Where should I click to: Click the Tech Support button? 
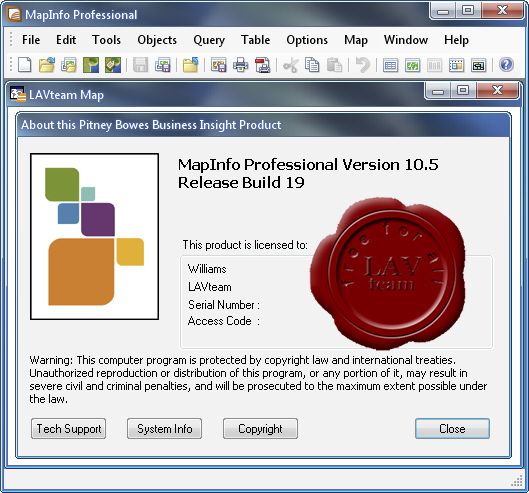[68, 429]
